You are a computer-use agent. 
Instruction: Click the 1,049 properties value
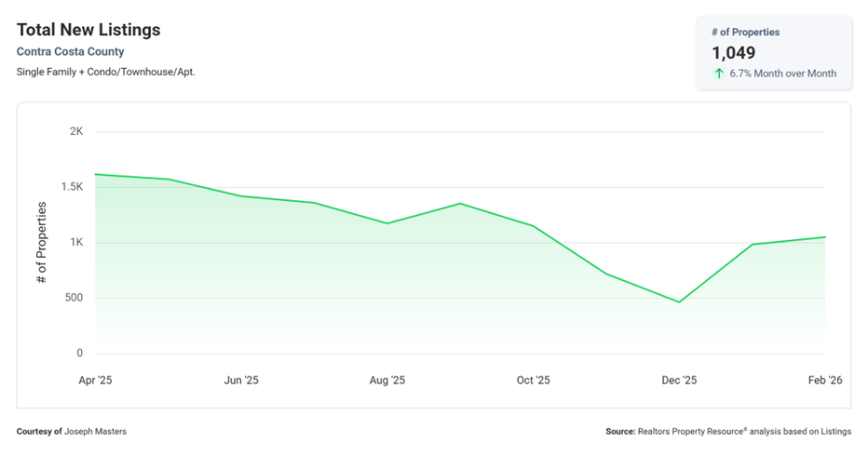point(734,53)
